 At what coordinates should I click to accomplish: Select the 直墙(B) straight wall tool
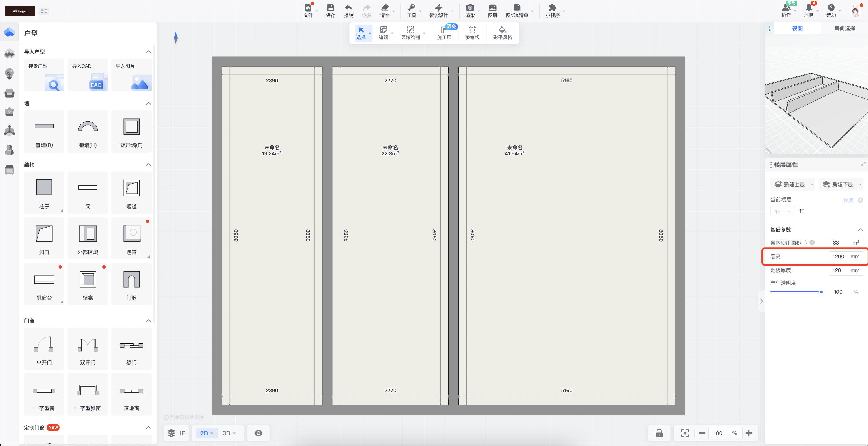(44, 132)
